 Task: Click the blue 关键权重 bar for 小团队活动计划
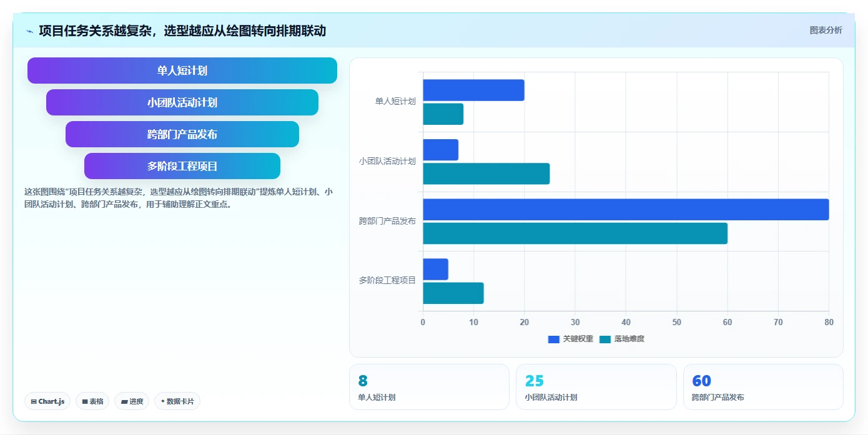(x=441, y=150)
